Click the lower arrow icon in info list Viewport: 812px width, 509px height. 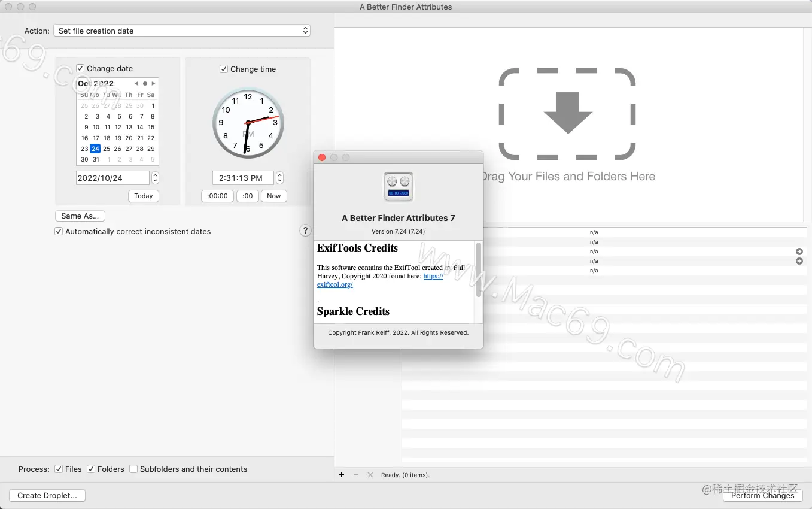pyautogui.click(x=799, y=261)
